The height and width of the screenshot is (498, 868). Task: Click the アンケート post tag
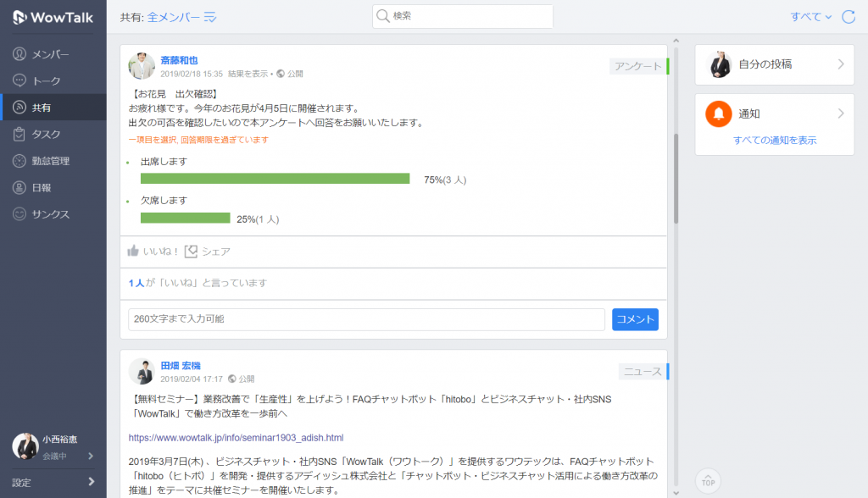point(639,66)
